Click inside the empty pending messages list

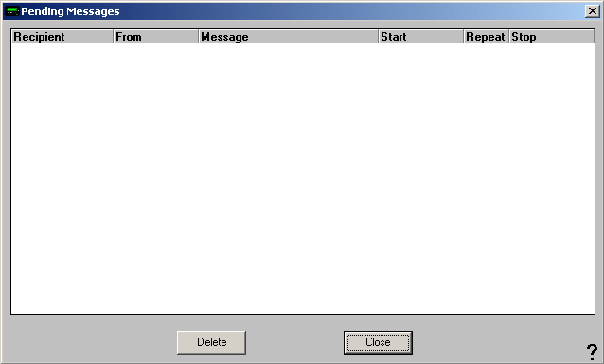pyautogui.click(x=303, y=179)
